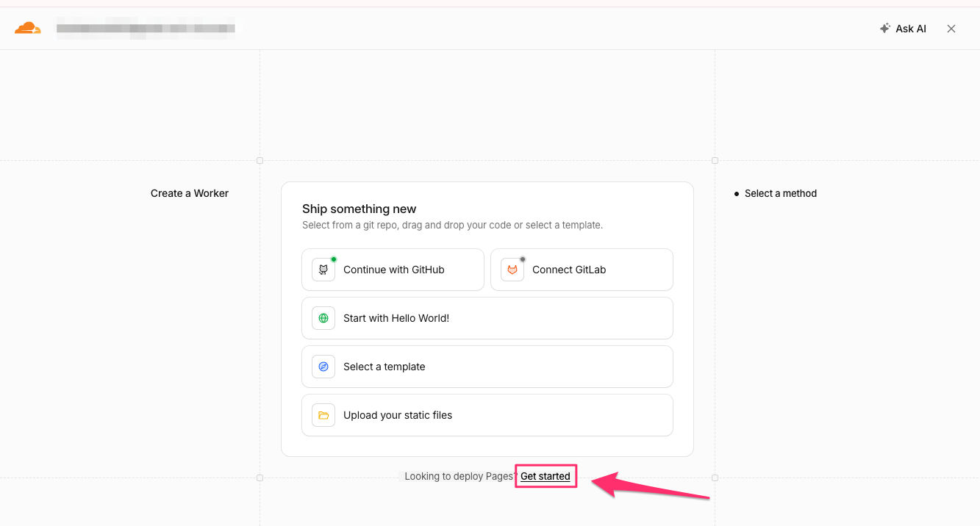Follow the Get started Pages link
This screenshot has width=980, height=526.
click(x=546, y=476)
